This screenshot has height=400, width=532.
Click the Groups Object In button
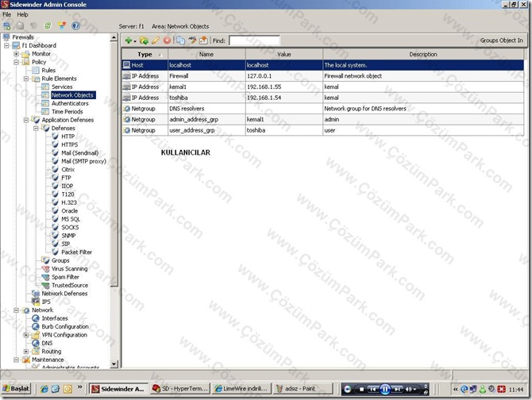pyautogui.click(x=501, y=40)
